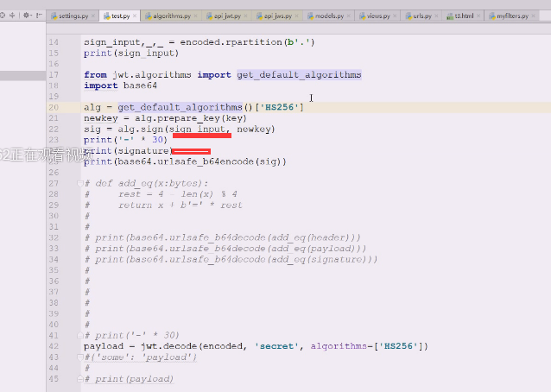Close the t3.html tab
Viewport: 551px width, 392px height.
(x=478, y=16)
